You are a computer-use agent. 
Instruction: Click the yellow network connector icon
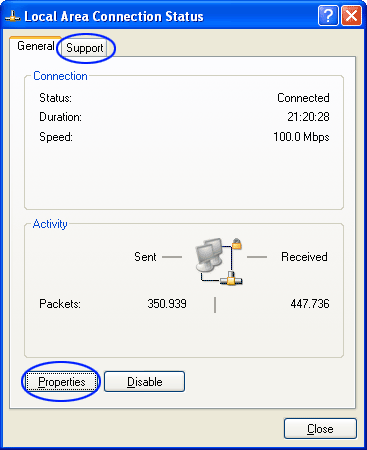231,279
